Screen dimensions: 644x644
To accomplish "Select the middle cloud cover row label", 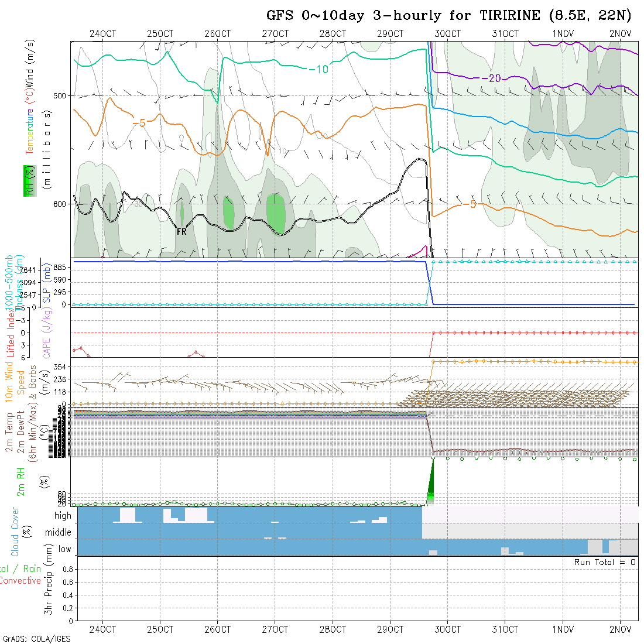I will pos(59,533).
